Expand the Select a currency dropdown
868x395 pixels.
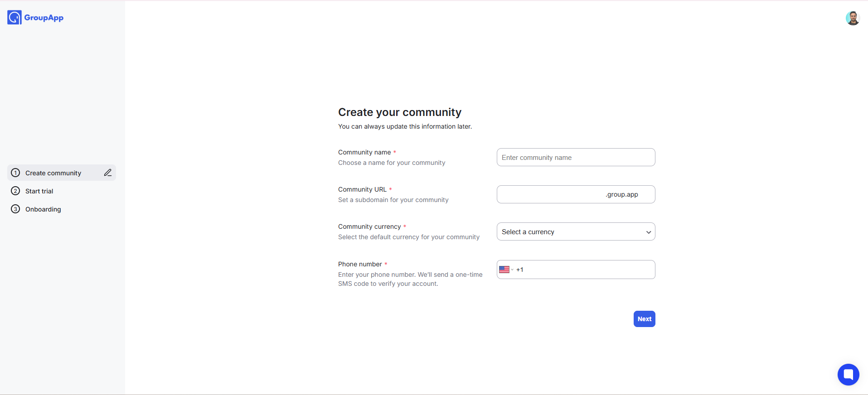click(x=576, y=231)
